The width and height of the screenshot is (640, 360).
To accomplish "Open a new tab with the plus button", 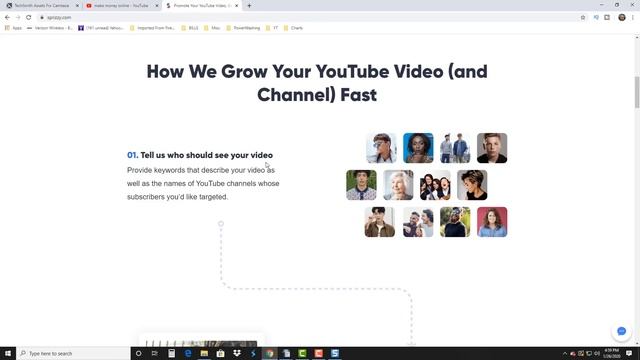I will (x=249, y=6).
